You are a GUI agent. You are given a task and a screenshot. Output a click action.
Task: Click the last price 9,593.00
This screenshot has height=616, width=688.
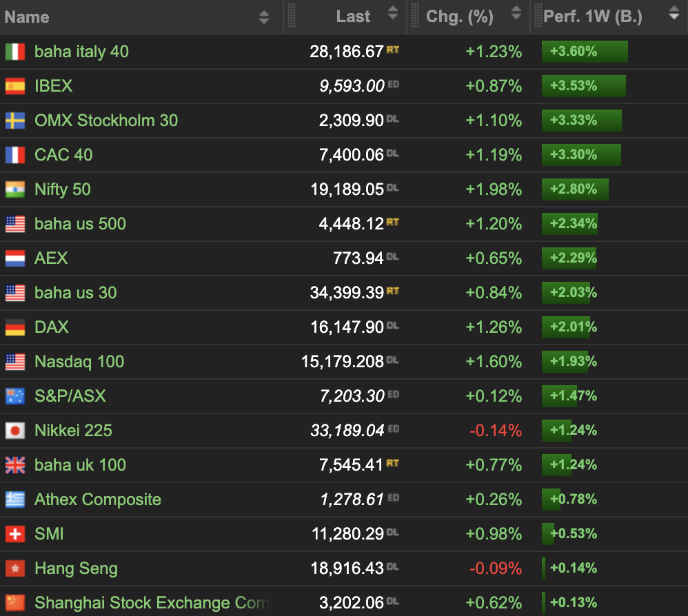[352, 86]
